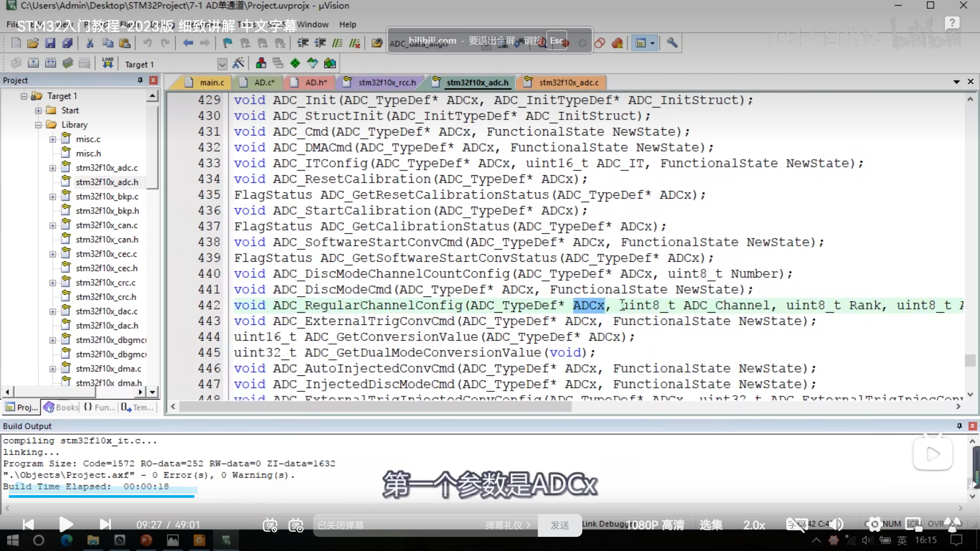Collapse the Target 1 tree node
Image resolution: width=980 pixels, height=551 pixels.
click(24, 96)
